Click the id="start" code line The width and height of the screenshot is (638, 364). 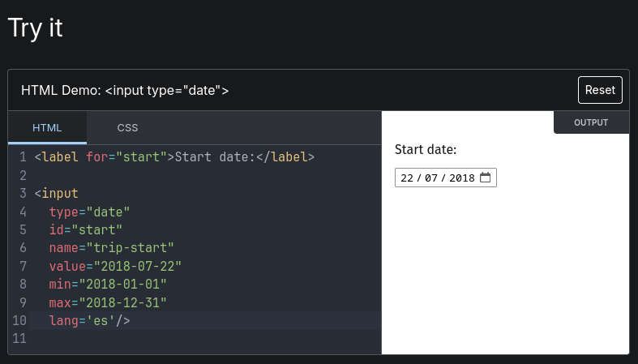tap(86, 229)
